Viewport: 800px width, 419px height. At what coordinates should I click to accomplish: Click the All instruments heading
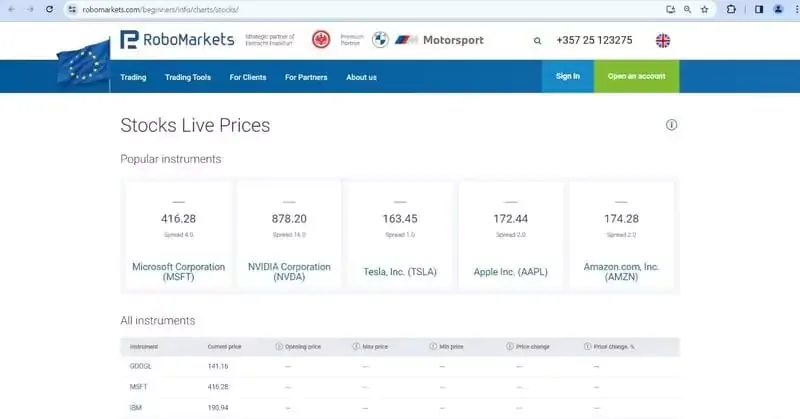(x=158, y=321)
